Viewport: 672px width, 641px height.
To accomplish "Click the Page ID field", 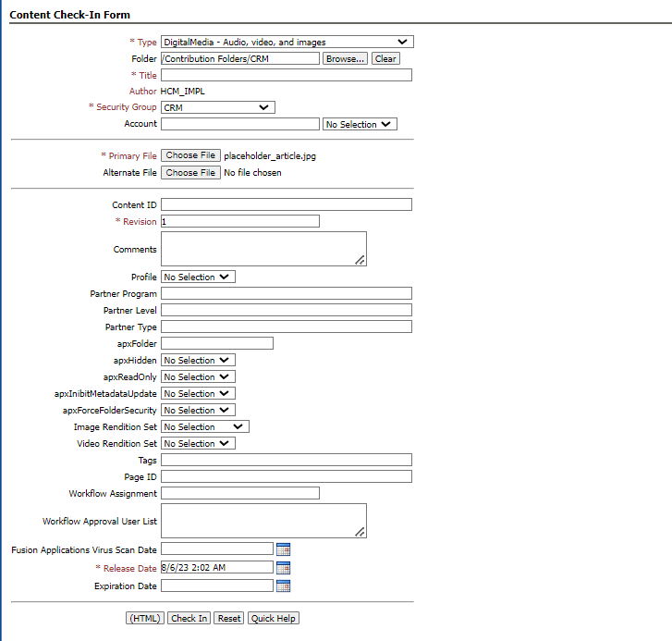I will (287, 476).
